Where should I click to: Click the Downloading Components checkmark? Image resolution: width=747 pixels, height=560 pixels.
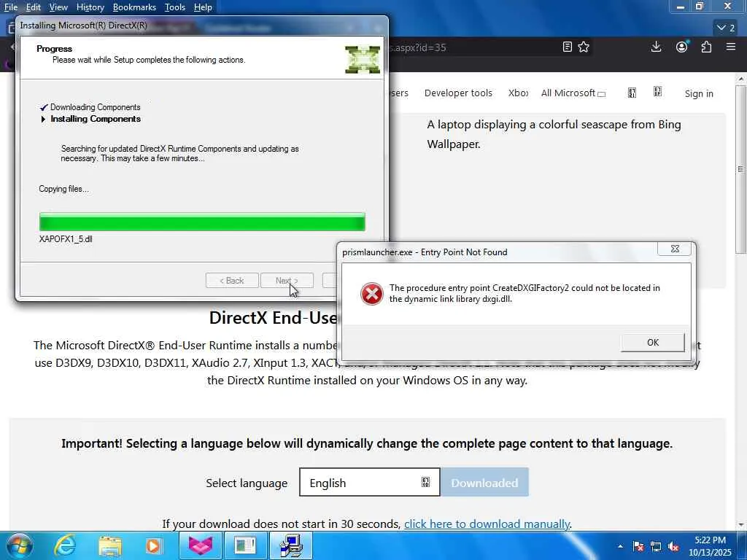click(x=44, y=107)
